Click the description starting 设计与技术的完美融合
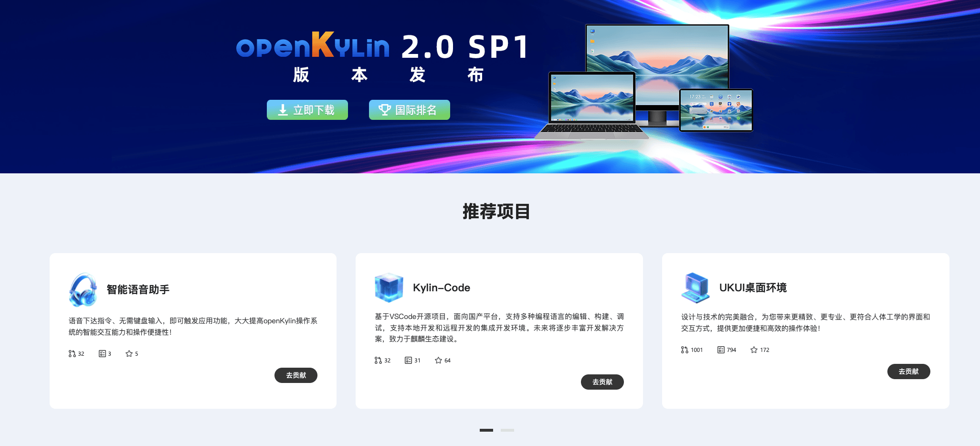The width and height of the screenshot is (980, 446). [x=806, y=323]
